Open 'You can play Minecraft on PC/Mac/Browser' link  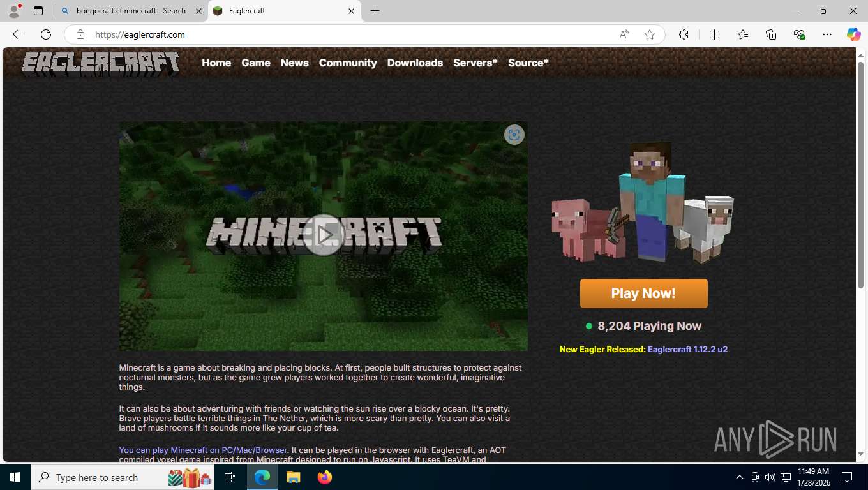203,450
